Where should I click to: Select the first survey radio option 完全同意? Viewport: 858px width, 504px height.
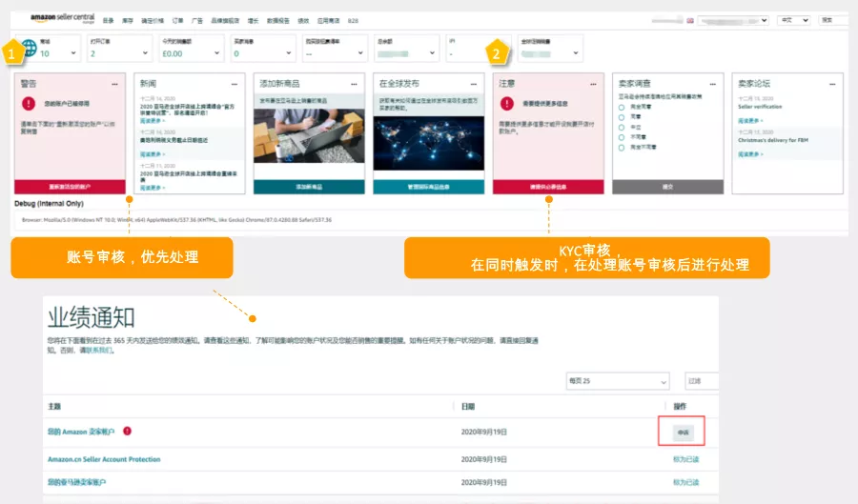[x=622, y=107]
